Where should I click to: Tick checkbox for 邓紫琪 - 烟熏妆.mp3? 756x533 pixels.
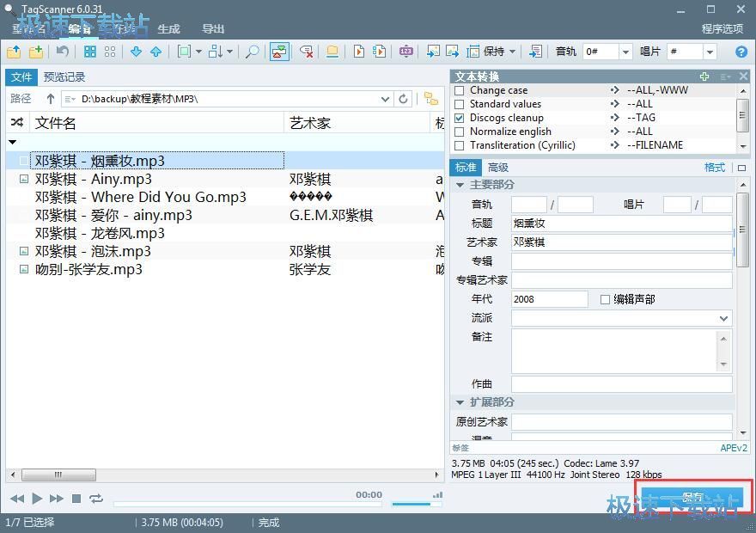click(24, 161)
